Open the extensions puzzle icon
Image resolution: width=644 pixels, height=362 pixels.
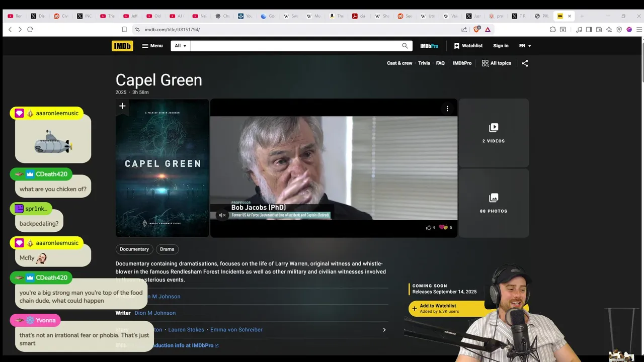[553, 30]
